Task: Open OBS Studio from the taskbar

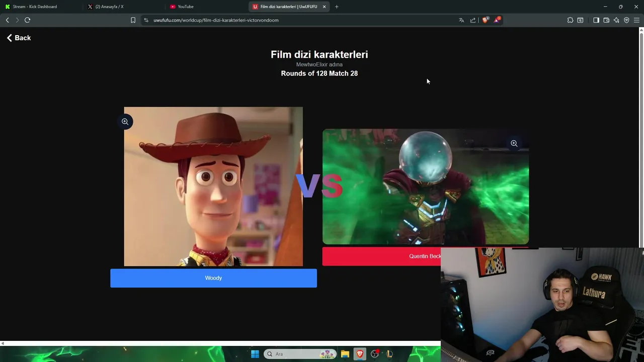Action: (x=375, y=354)
